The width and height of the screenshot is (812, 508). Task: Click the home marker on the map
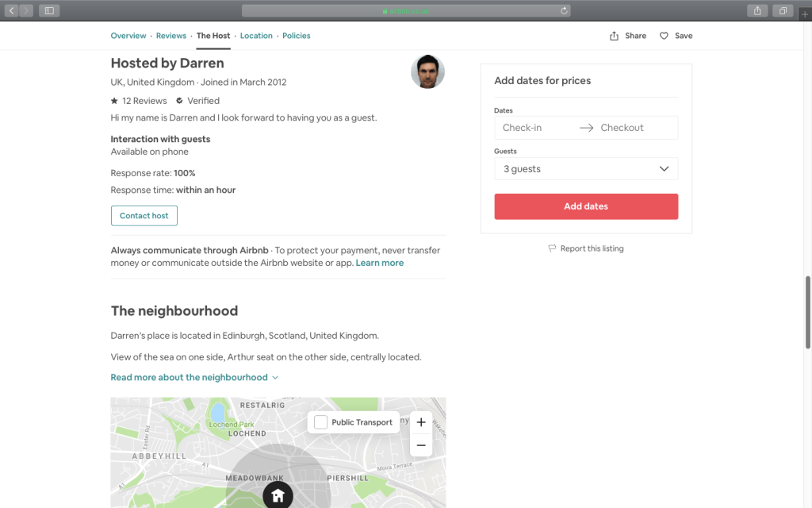point(278,495)
